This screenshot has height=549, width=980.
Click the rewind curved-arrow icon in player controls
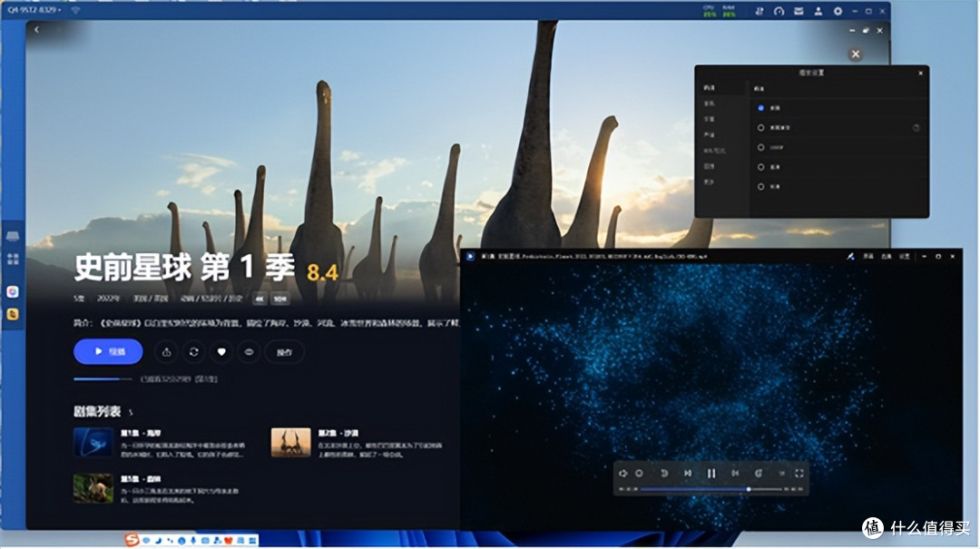(663, 474)
